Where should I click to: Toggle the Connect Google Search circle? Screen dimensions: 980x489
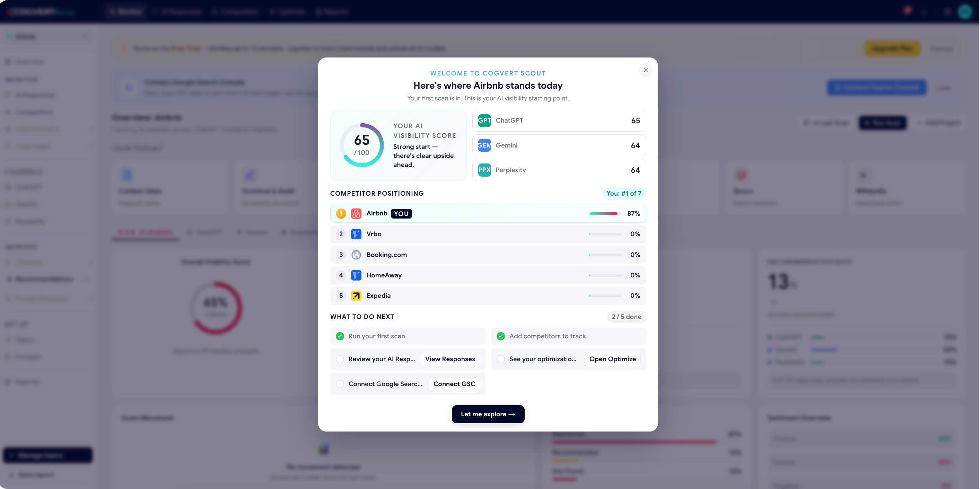tap(340, 384)
